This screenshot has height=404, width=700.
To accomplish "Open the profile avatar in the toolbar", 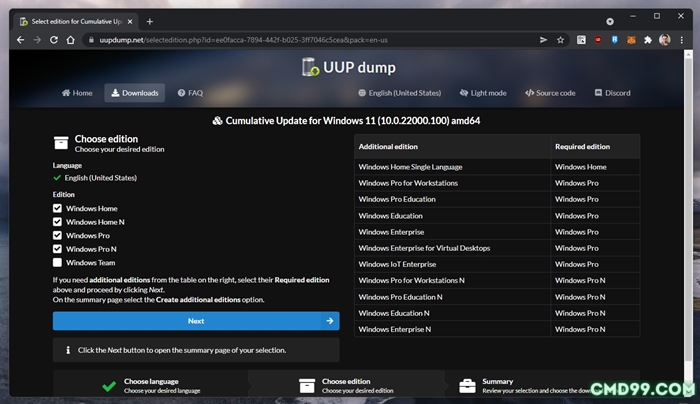I will [665, 40].
